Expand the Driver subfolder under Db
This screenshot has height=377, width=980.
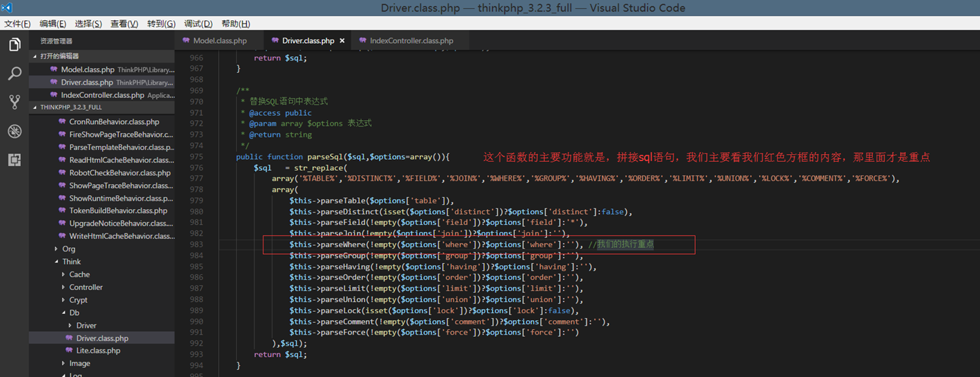tap(86, 325)
